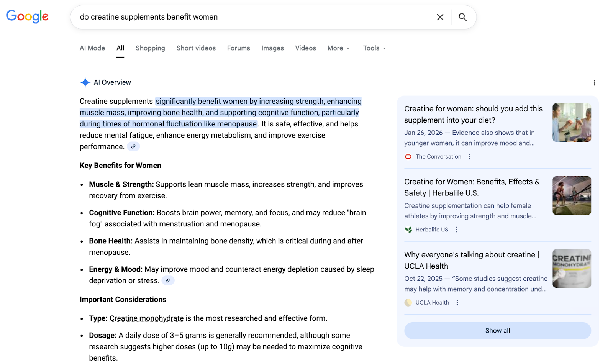
Task: Click the UCLA Health article thumbnail
Action: click(x=571, y=268)
